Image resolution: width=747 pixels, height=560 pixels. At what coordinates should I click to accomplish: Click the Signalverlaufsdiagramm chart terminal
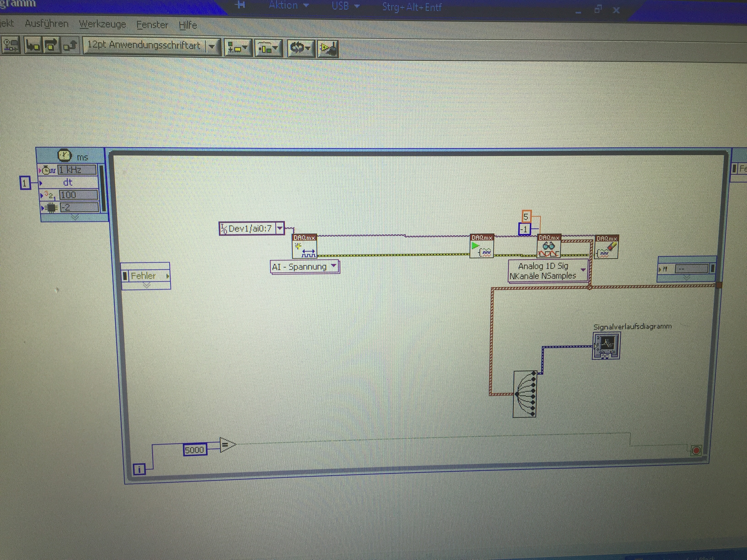pyautogui.click(x=606, y=346)
